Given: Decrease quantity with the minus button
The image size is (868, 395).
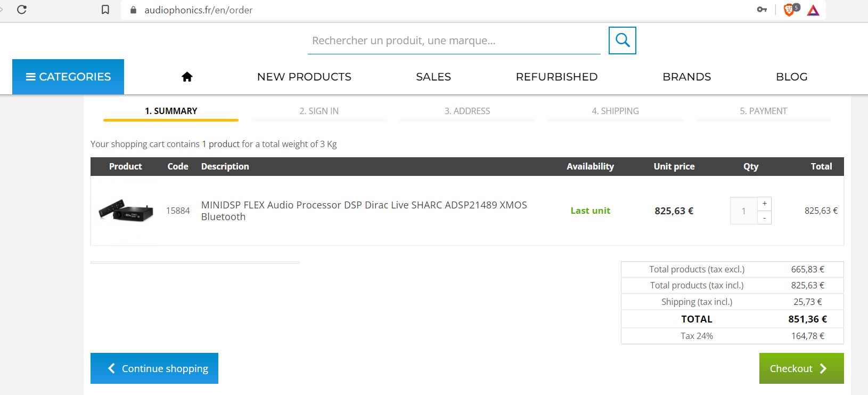Looking at the screenshot, I should tap(764, 217).
